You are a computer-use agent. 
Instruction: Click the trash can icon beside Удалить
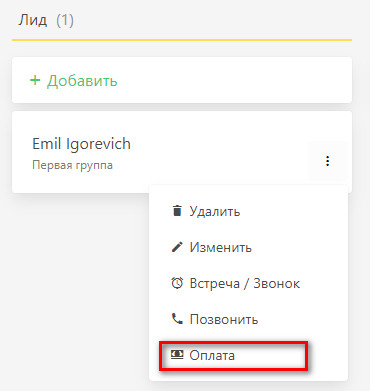point(177,211)
